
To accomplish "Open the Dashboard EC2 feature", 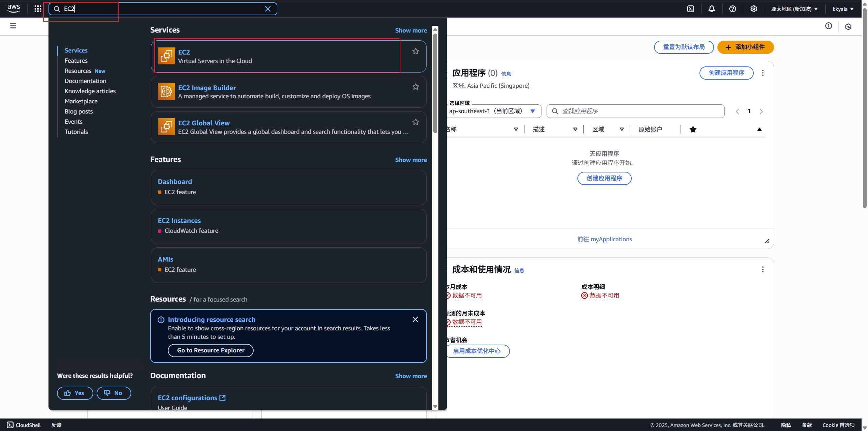I will point(289,187).
